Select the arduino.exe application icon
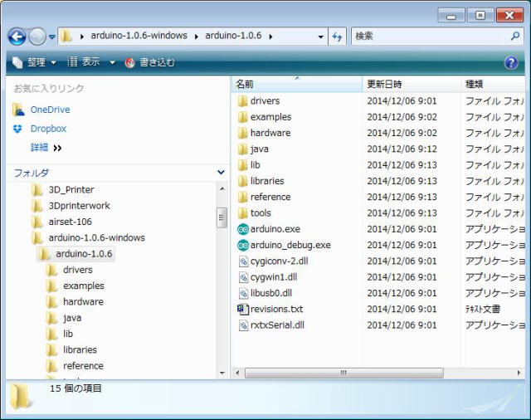This screenshot has width=531, height=420. point(243,229)
